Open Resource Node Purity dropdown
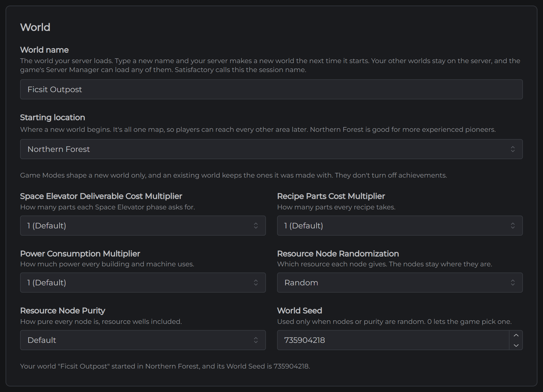The height and width of the screenshot is (392, 543). (x=143, y=340)
